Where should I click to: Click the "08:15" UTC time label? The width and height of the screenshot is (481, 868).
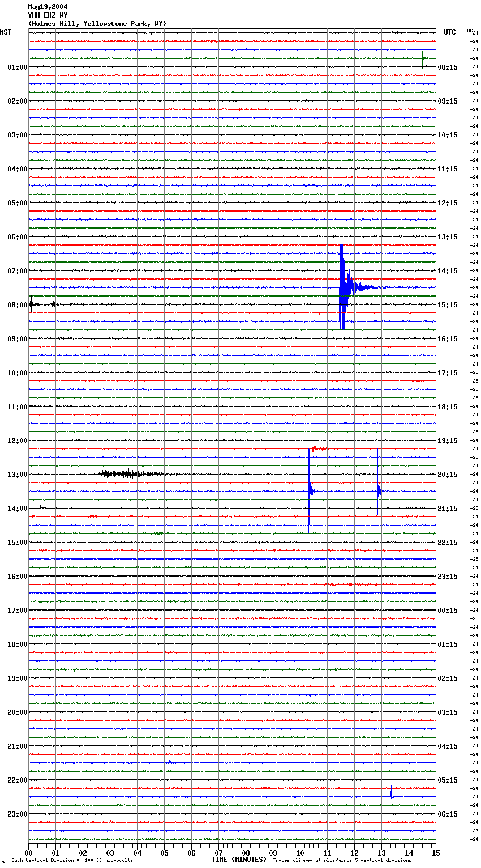pyautogui.click(x=448, y=67)
